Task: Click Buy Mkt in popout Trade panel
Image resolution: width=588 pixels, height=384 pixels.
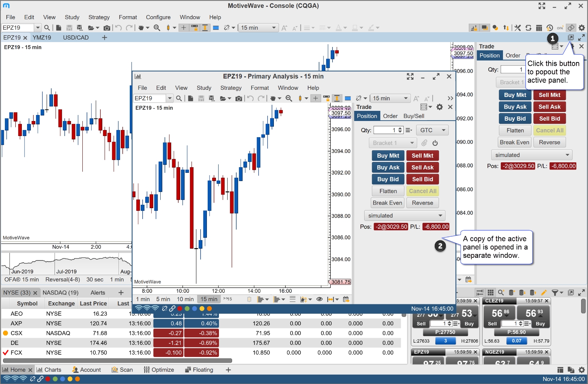Action: 388,156
